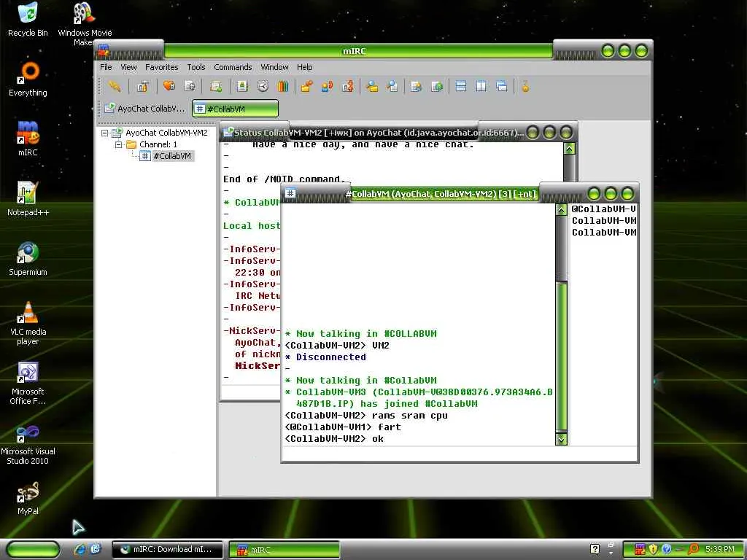
Task: Open mIRC Options from the toolbar
Action: pyautogui.click(x=142, y=86)
